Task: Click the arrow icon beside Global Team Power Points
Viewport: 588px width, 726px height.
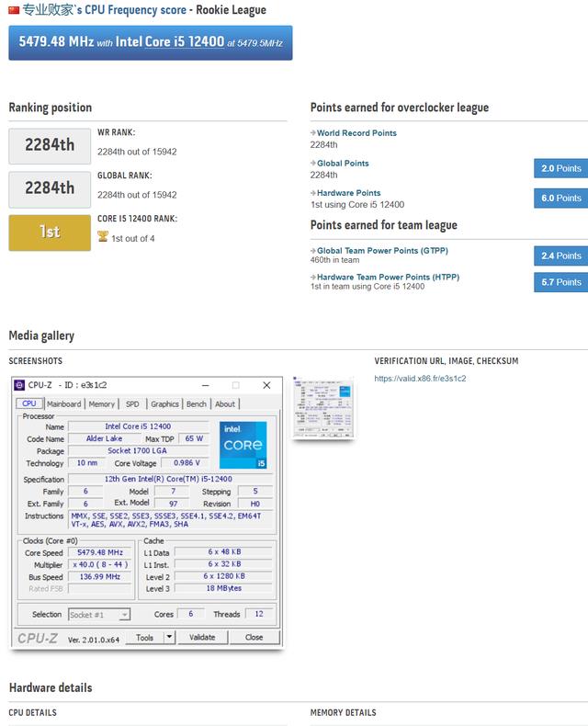Action: point(313,251)
